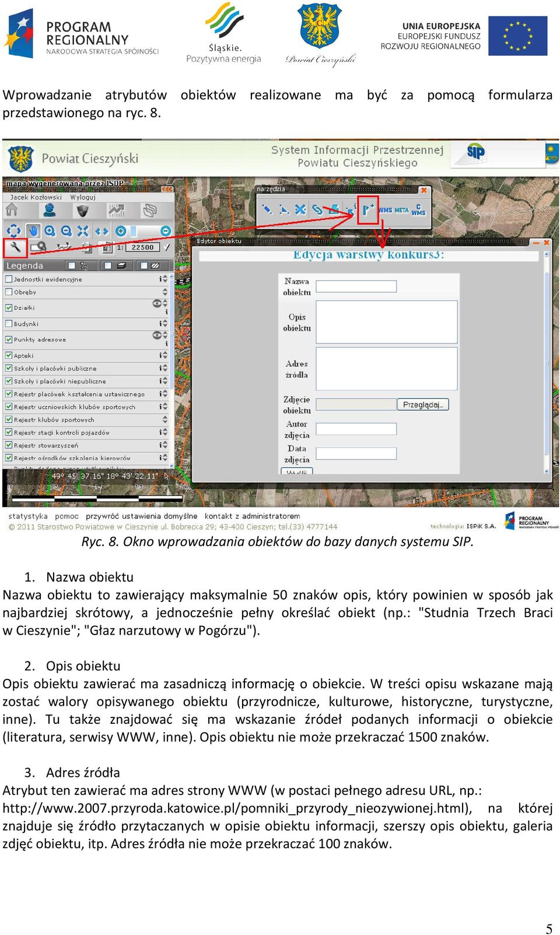The height and width of the screenshot is (935, 560).
Task: Click the add object flag tool
Action: [x=367, y=208]
